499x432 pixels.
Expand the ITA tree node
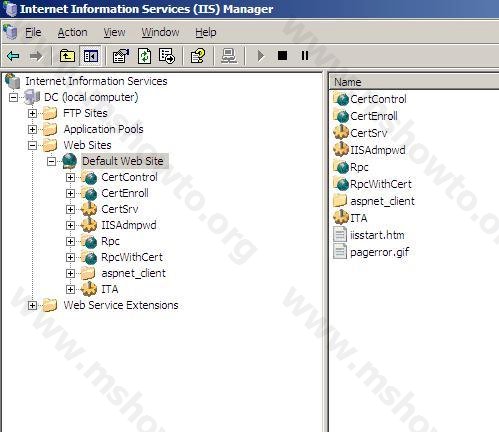(x=70, y=289)
